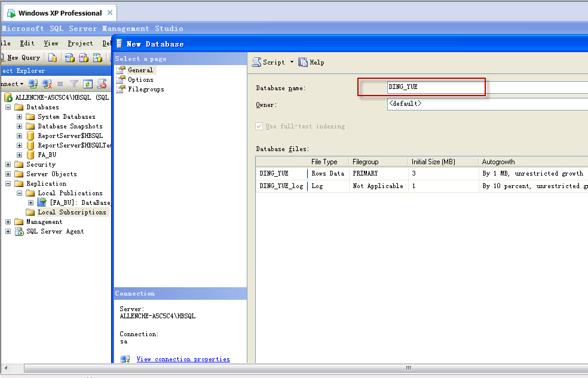The width and height of the screenshot is (588, 378).
Task: Click the Connect Object Explorer computer icon
Action: coord(33,84)
